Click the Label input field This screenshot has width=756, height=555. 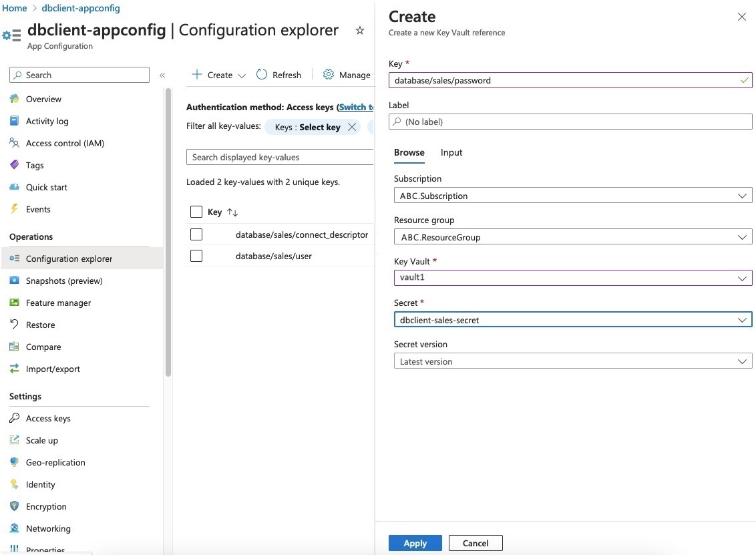[570, 122]
